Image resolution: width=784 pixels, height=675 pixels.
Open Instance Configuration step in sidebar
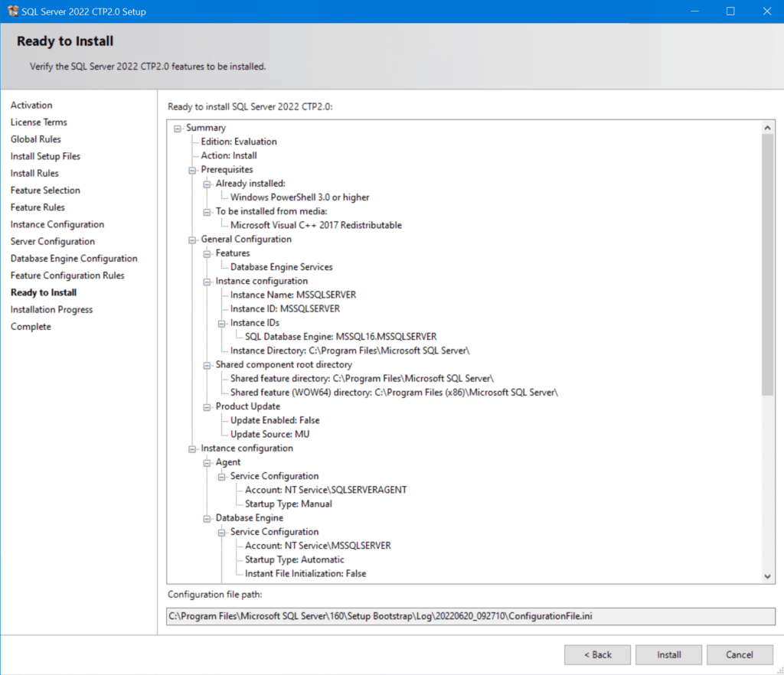57,224
